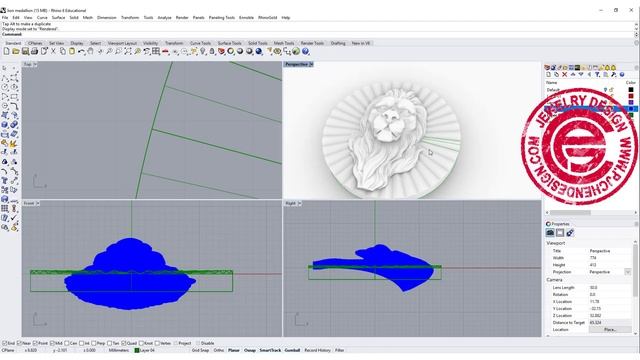Open the Curve menu

tap(42, 18)
